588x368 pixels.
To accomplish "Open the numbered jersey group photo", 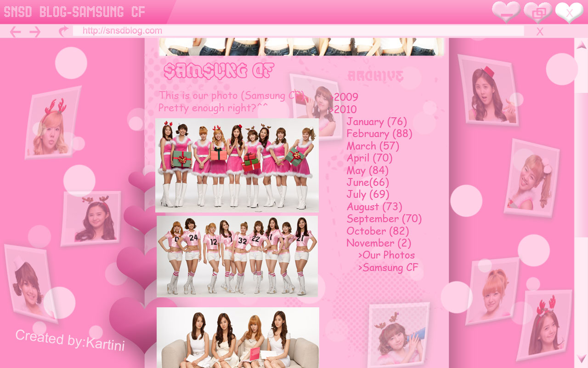I will [237, 256].
